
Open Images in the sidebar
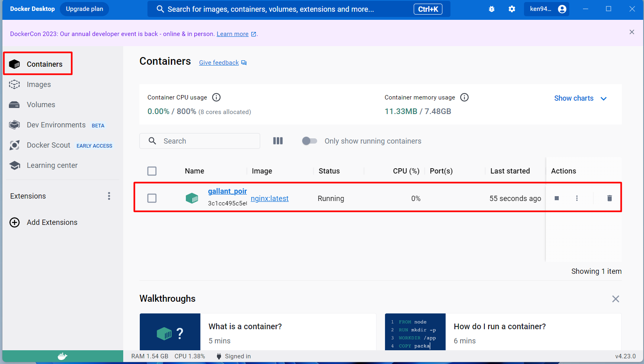39,85
